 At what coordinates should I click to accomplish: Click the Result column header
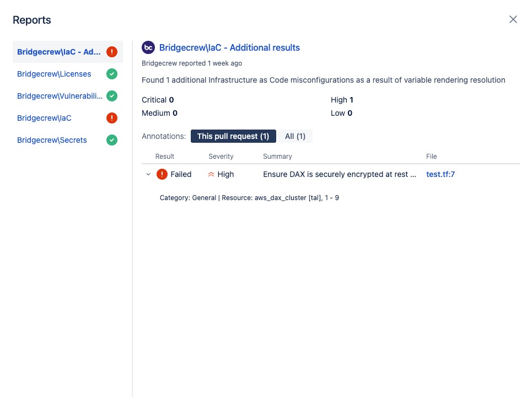coord(164,157)
